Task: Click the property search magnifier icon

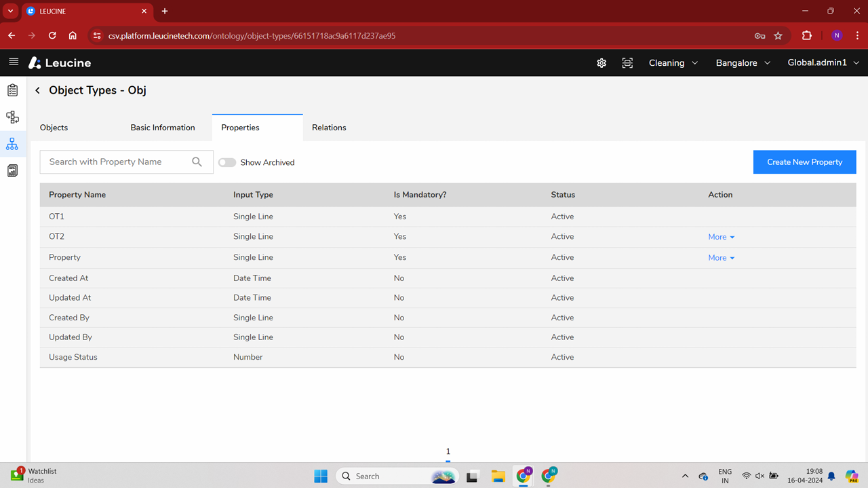Action: [x=197, y=162]
